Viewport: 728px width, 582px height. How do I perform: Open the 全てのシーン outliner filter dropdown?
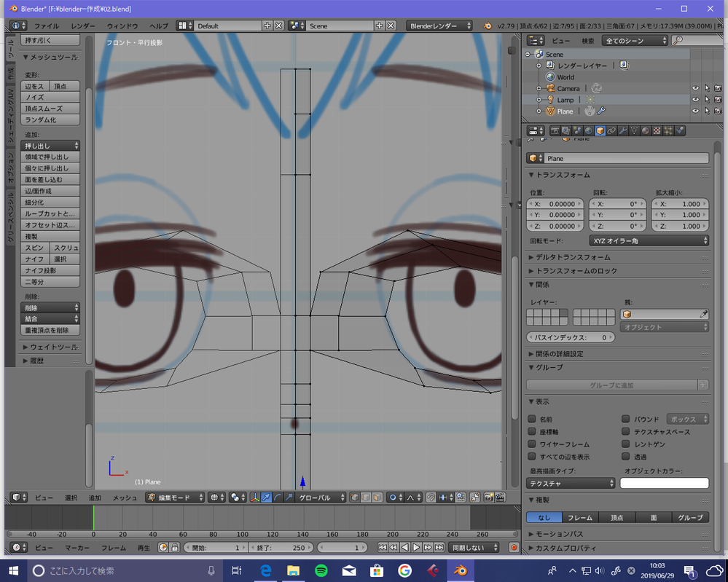coord(633,40)
